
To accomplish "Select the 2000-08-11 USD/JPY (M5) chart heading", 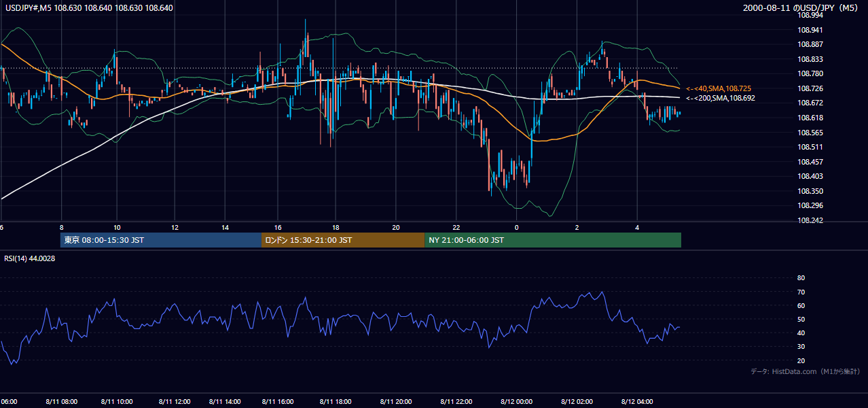I will pyautogui.click(x=801, y=8).
